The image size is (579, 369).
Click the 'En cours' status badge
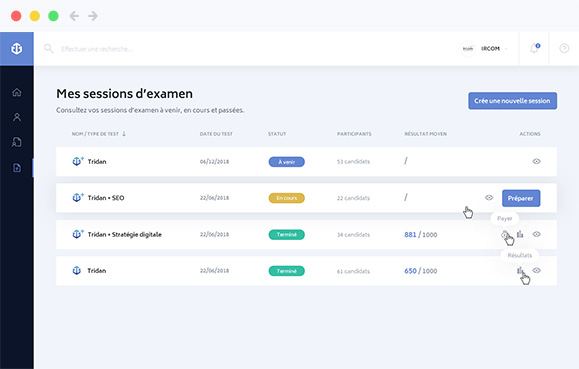287,198
